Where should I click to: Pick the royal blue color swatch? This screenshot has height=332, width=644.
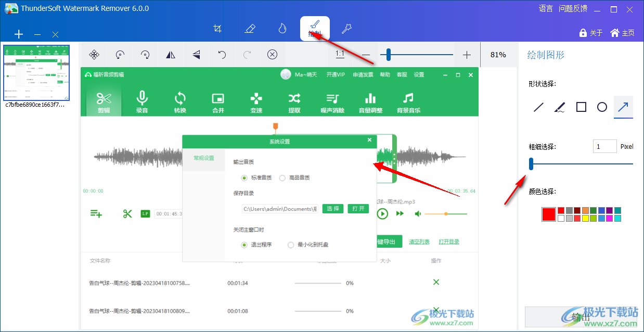601,210
